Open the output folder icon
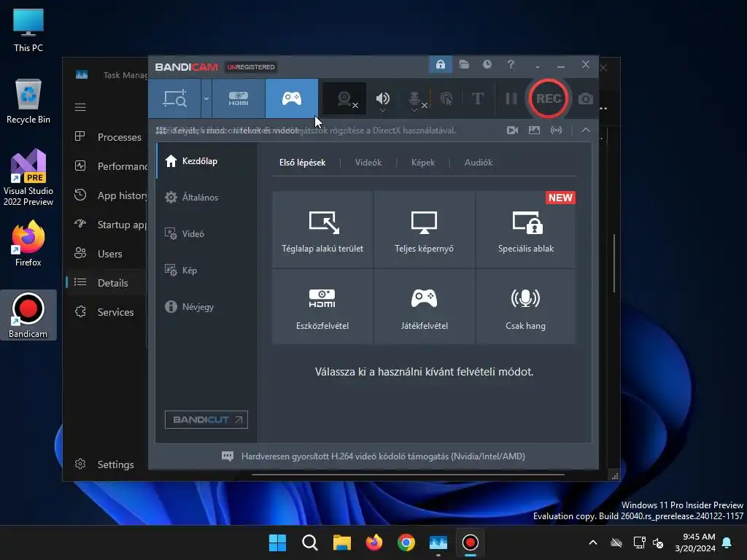 pos(464,64)
